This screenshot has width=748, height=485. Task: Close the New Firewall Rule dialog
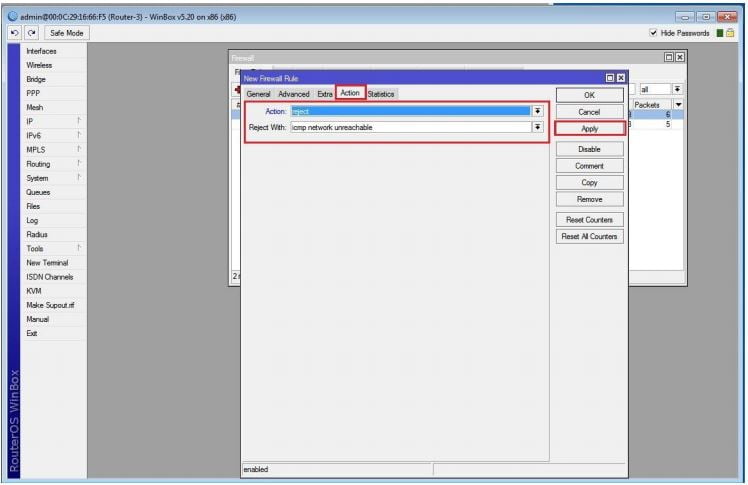(x=621, y=78)
